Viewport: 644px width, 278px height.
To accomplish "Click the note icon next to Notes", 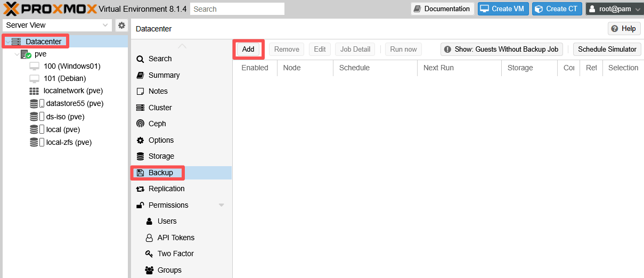I will tap(141, 92).
